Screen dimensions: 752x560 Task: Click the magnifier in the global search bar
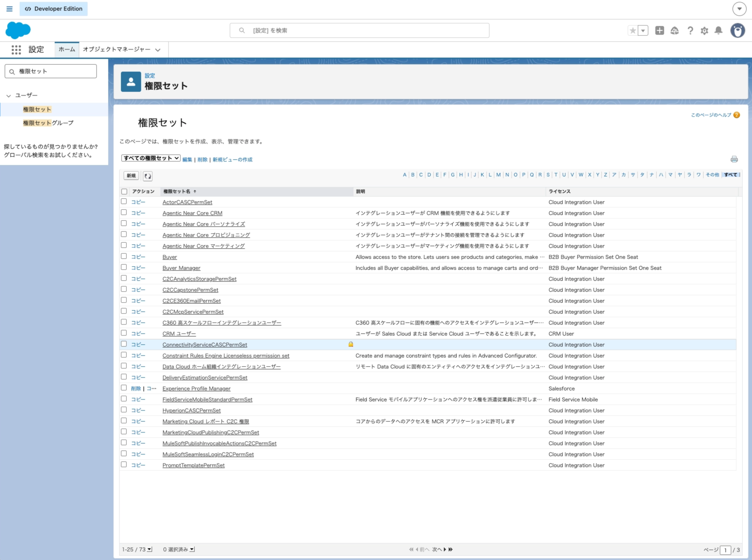242,30
